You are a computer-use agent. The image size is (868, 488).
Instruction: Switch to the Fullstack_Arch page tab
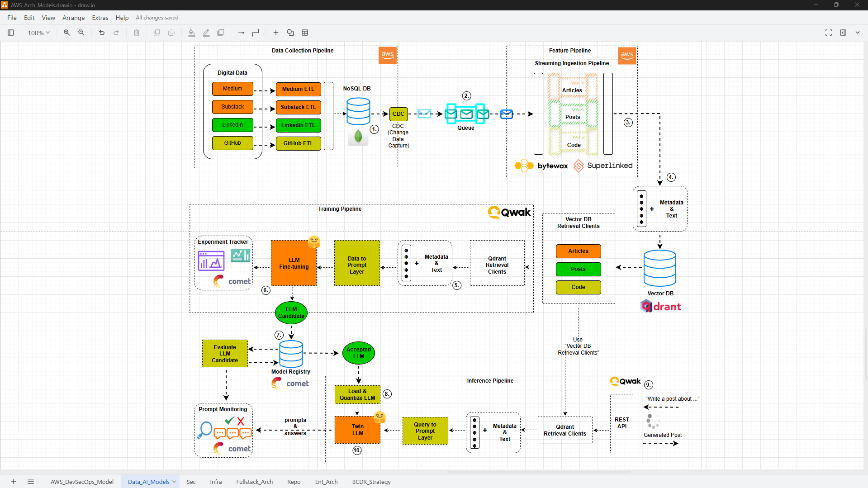(x=254, y=482)
